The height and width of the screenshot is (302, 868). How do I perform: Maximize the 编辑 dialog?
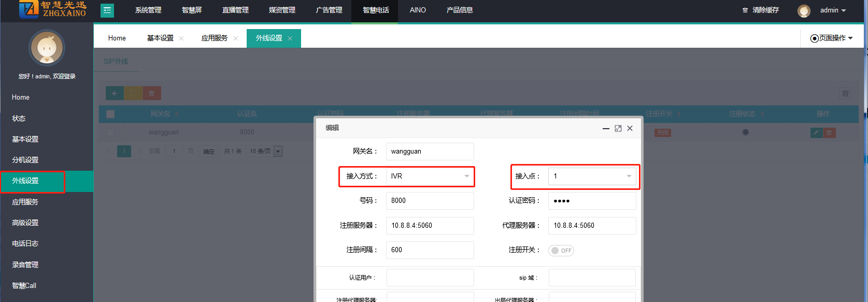(618, 128)
